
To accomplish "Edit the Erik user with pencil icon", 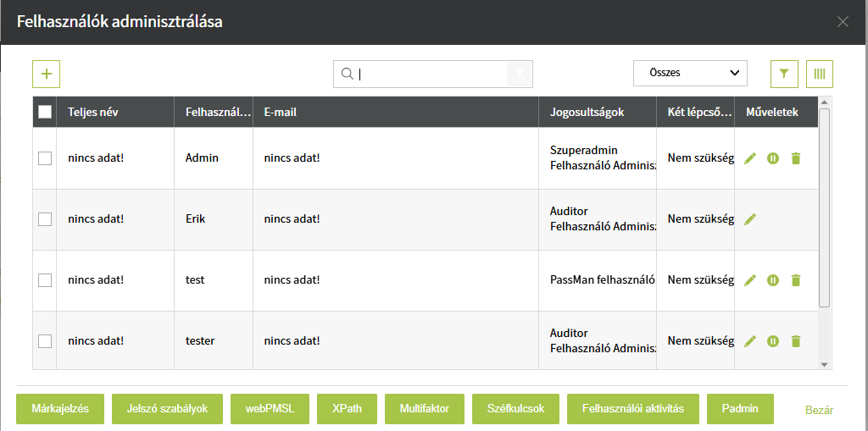I will point(749,219).
